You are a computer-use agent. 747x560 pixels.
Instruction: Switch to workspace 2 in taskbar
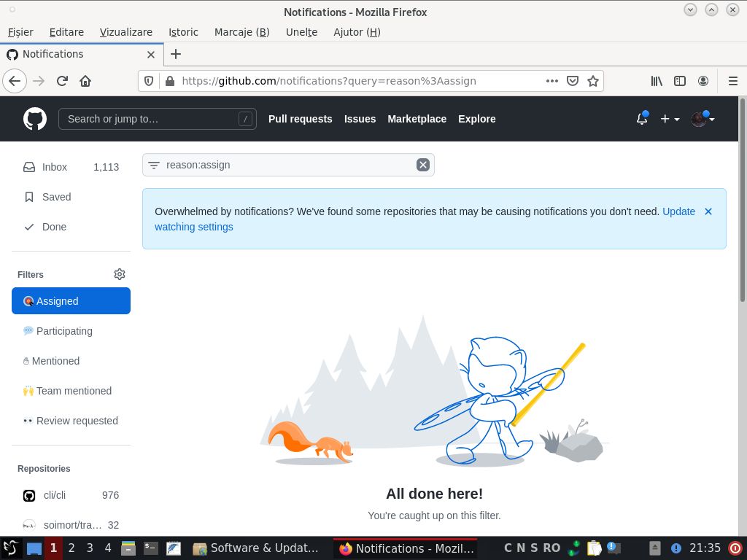[71, 548]
